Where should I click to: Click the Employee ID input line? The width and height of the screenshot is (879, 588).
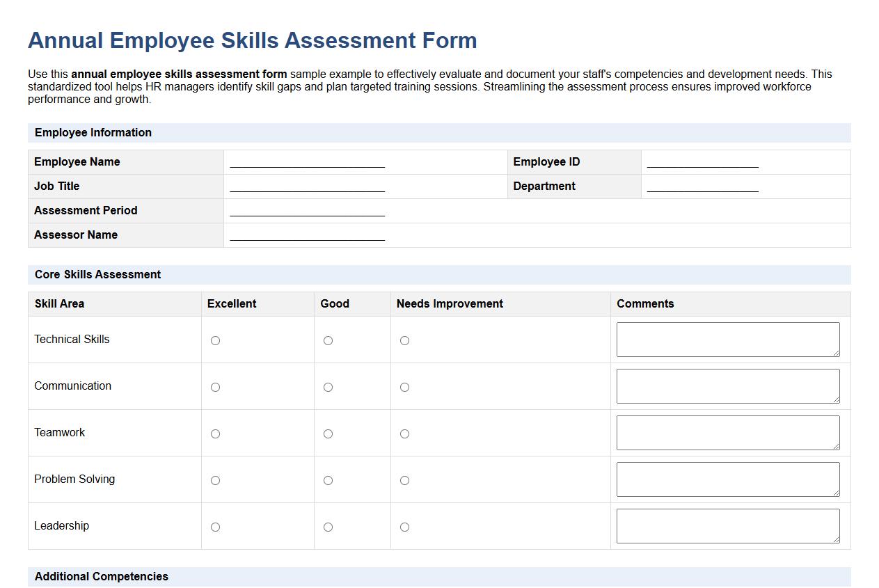pyautogui.click(x=702, y=162)
